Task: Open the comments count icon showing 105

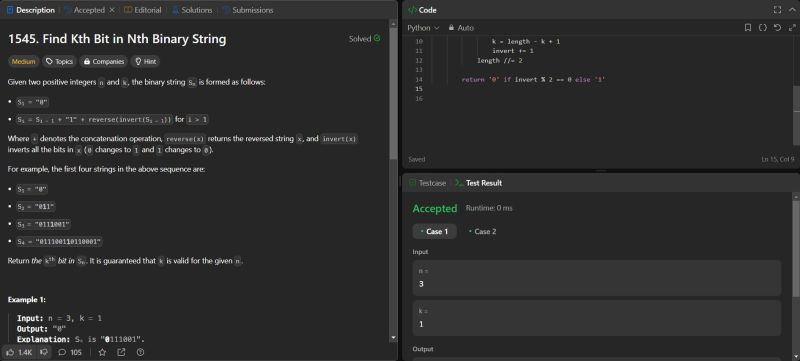Action: [62, 352]
